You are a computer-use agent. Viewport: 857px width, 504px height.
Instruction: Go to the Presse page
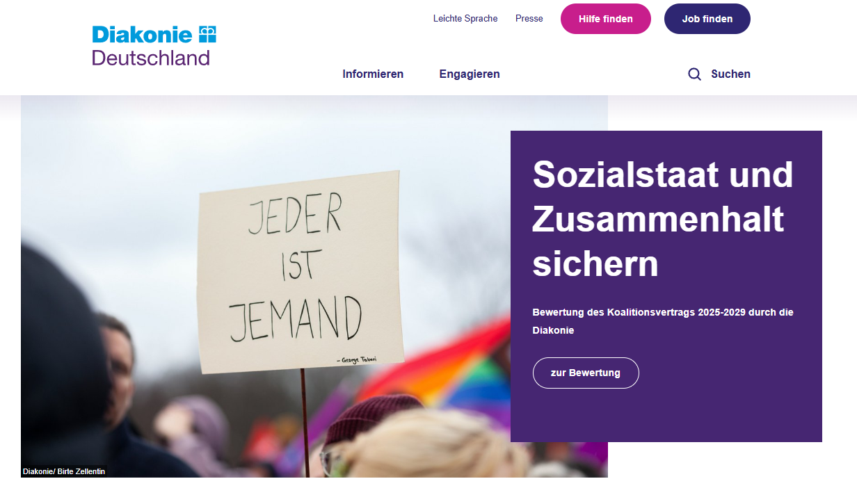coord(529,19)
